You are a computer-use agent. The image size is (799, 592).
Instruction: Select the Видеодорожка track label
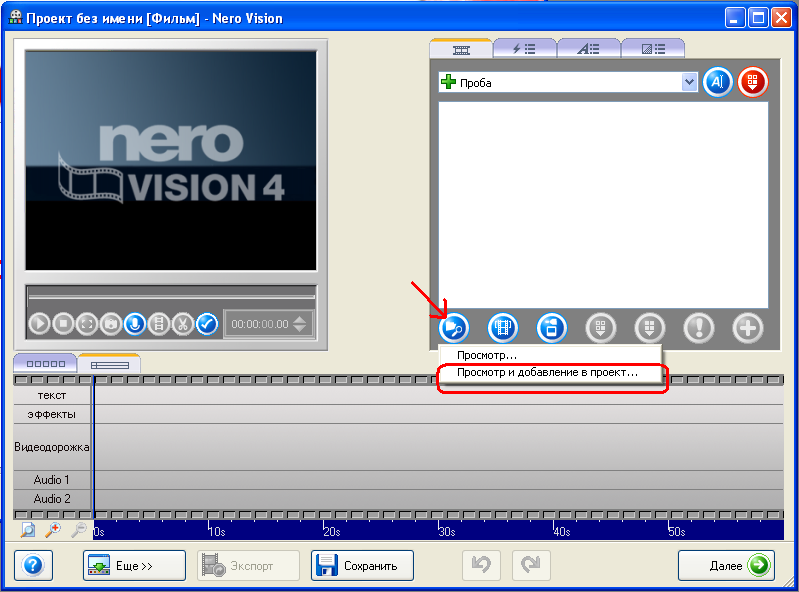[52, 447]
